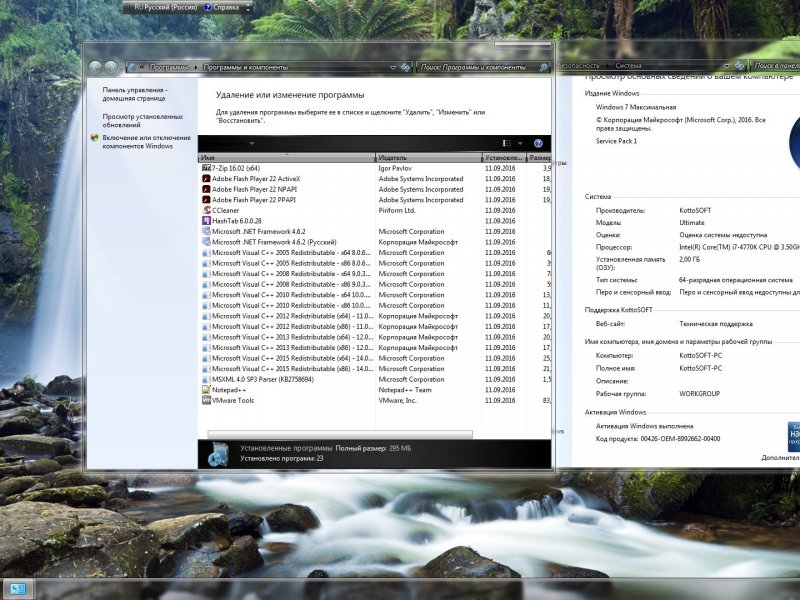The image size is (800, 600).
Task: Go back with the Back arrow button
Action: (x=95, y=67)
